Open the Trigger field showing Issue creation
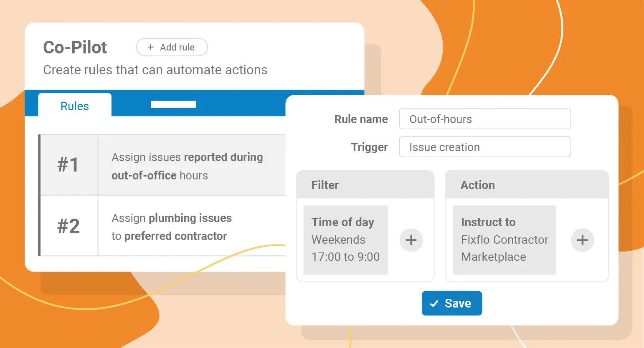This screenshot has height=348, width=644. point(484,147)
